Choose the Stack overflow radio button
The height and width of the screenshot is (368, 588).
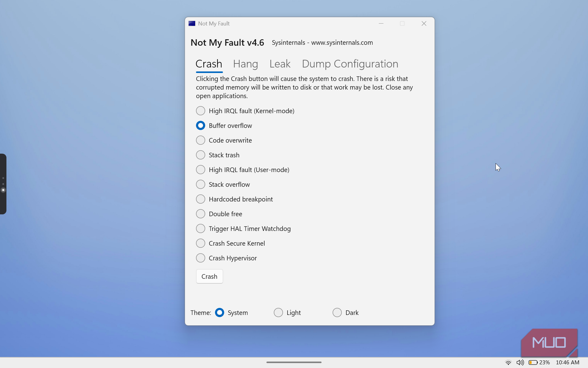coord(200,184)
